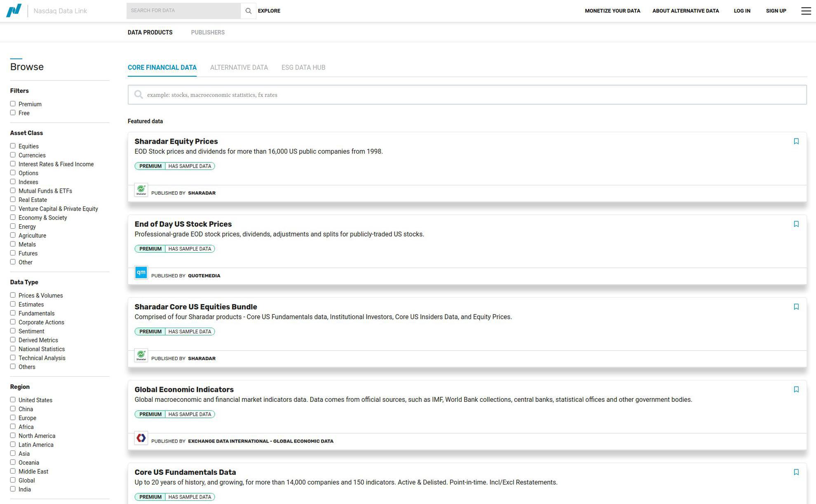Bookmark Global Economic Indicators dataset

tap(796, 389)
